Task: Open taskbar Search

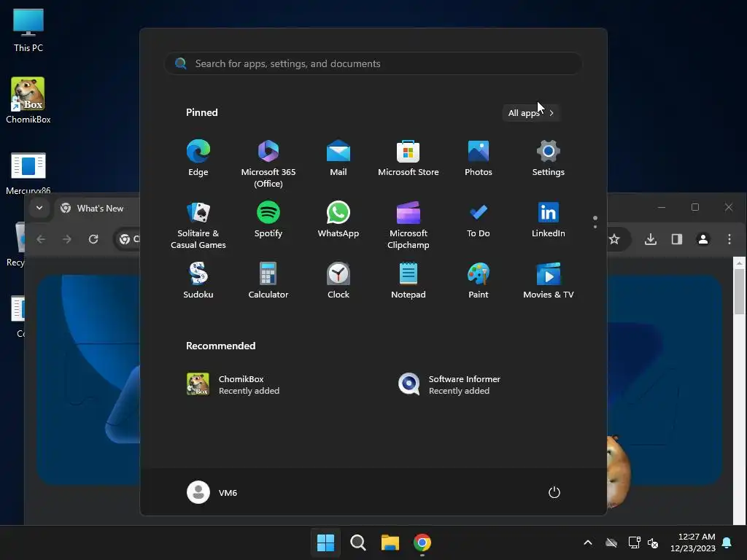Action: pos(357,542)
